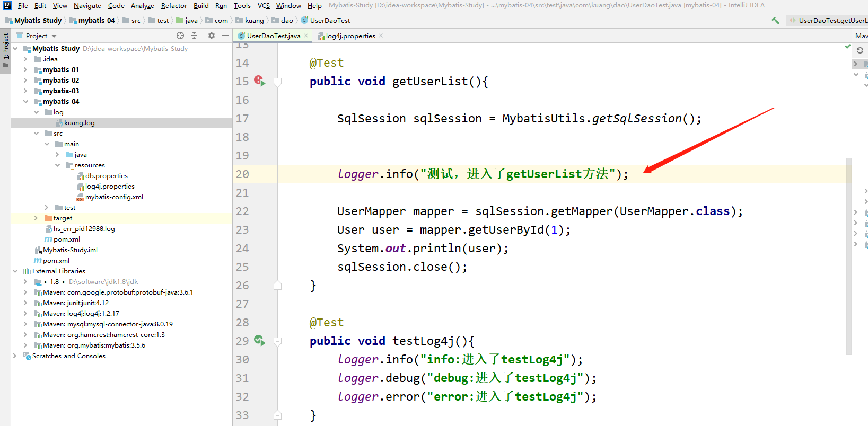Click the Build project hammer icon

pos(775,20)
